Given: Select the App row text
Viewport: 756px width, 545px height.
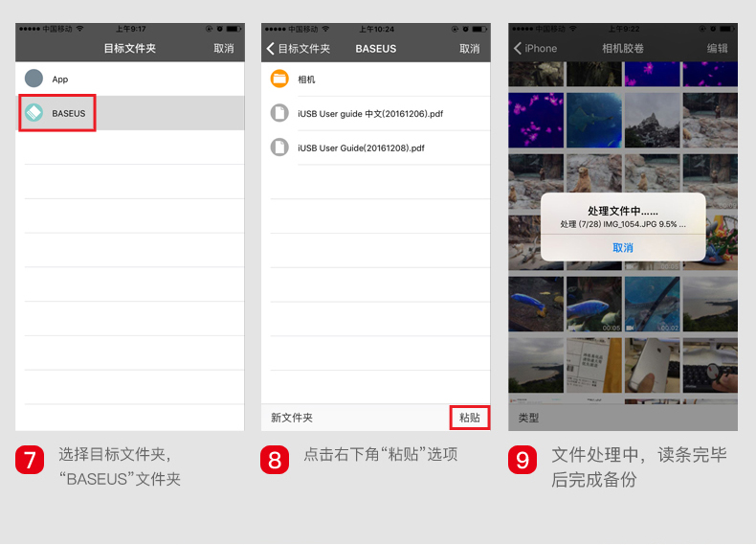Looking at the screenshot, I should pos(59,79).
